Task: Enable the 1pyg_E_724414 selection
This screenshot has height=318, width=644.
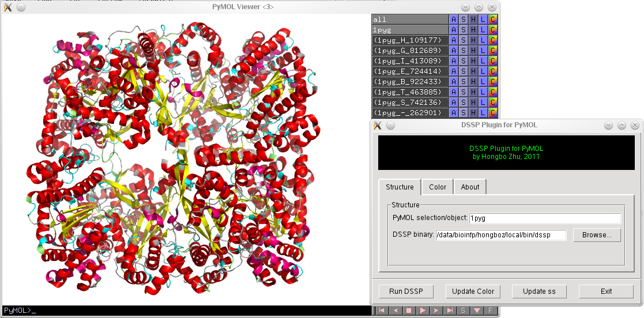Action: (409, 71)
